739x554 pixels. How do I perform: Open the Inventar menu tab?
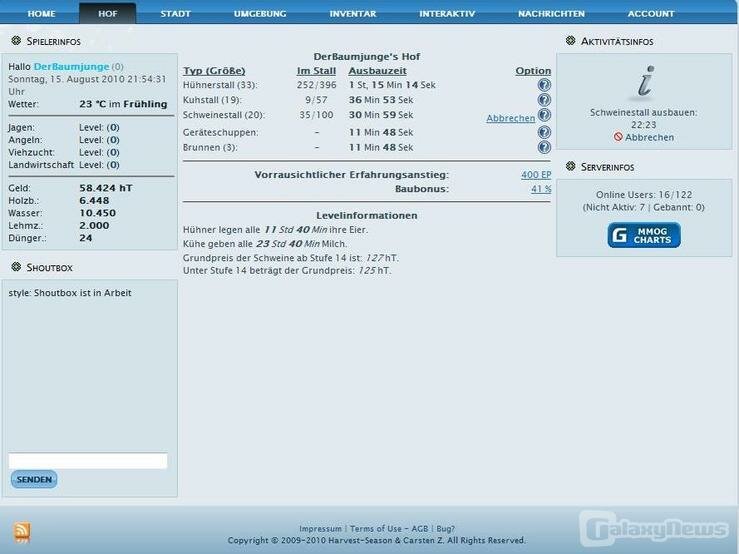click(353, 14)
